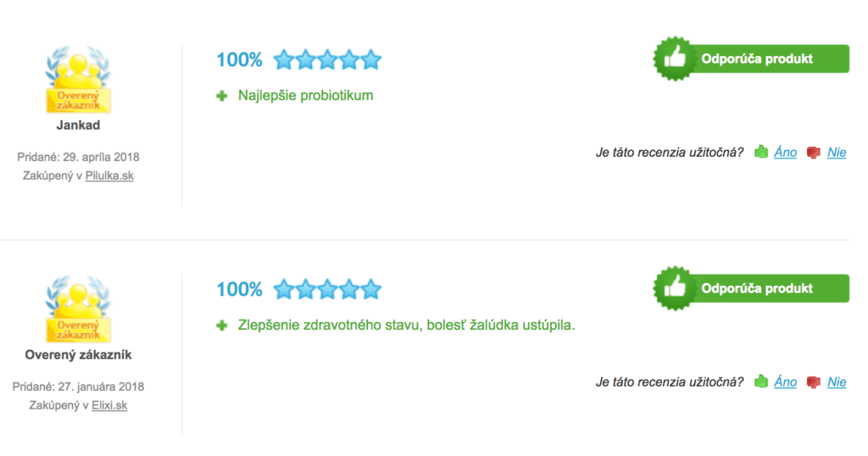Click green thumbs-up icon in Jankad's review
The width and height of the screenshot is (868, 456).
point(761,152)
